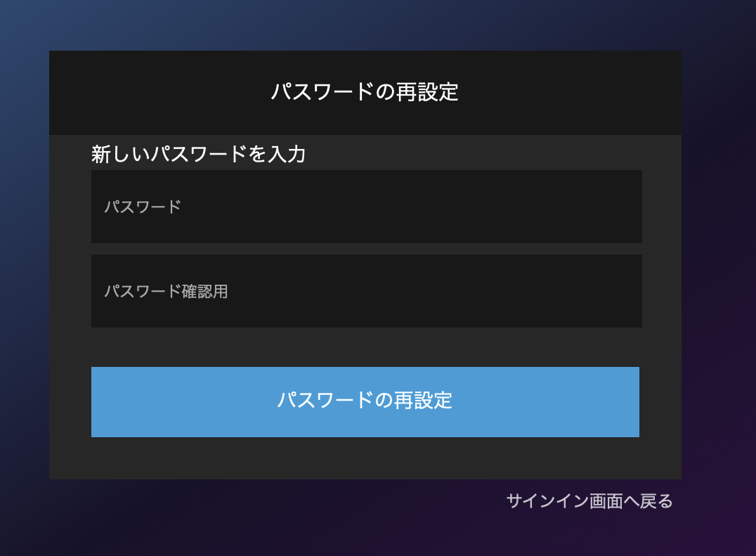Select the password confirmation entry box

(365, 290)
